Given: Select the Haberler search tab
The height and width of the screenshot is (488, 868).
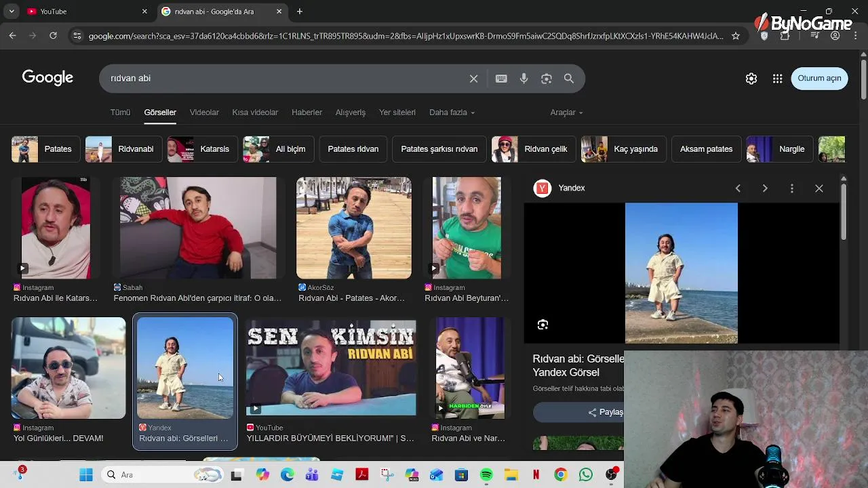Looking at the screenshot, I should pyautogui.click(x=307, y=113).
